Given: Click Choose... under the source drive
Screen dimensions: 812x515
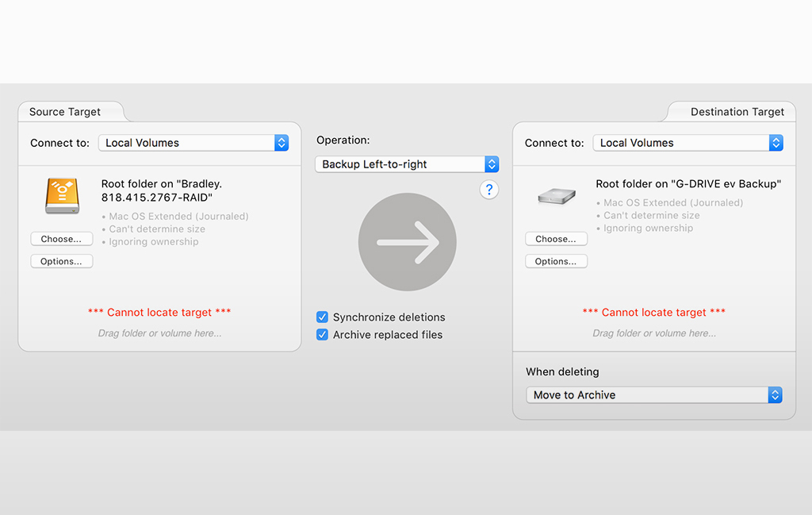Looking at the screenshot, I should [62, 239].
